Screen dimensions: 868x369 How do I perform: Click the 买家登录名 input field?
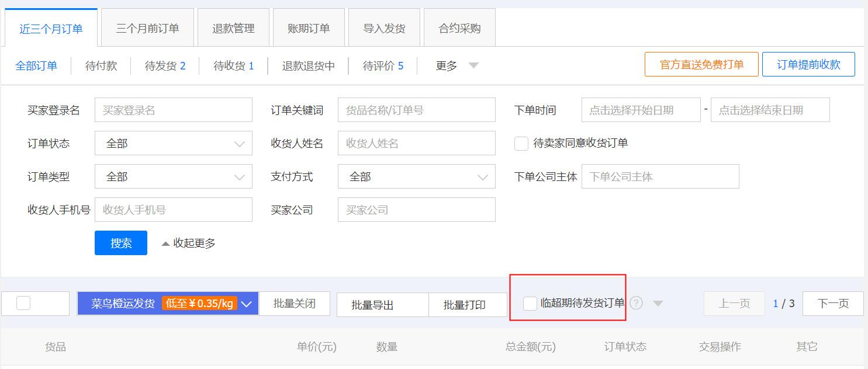pyautogui.click(x=173, y=109)
